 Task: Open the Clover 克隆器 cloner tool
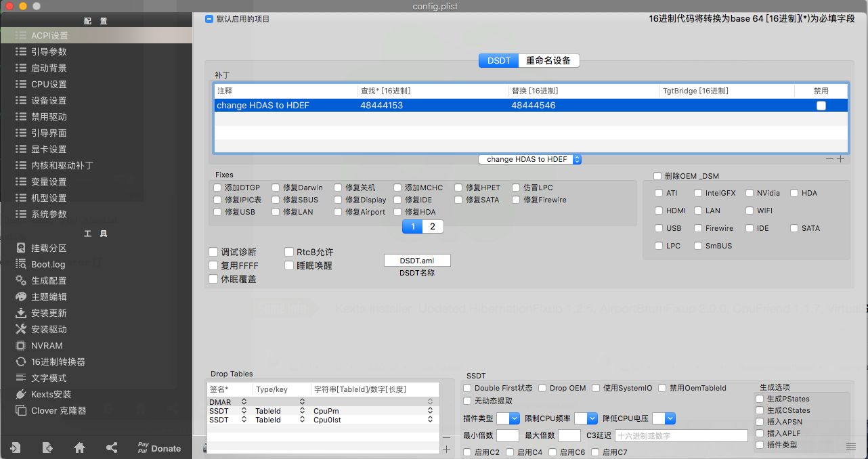(x=59, y=410)
